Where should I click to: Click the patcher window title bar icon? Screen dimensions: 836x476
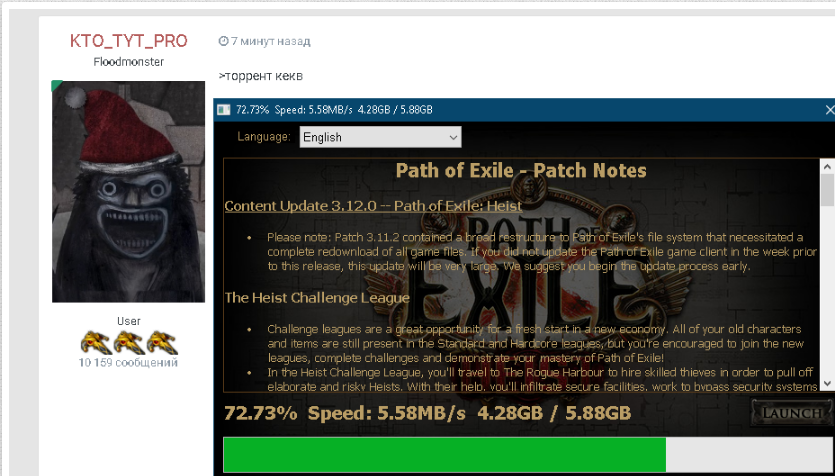(224, 110)
